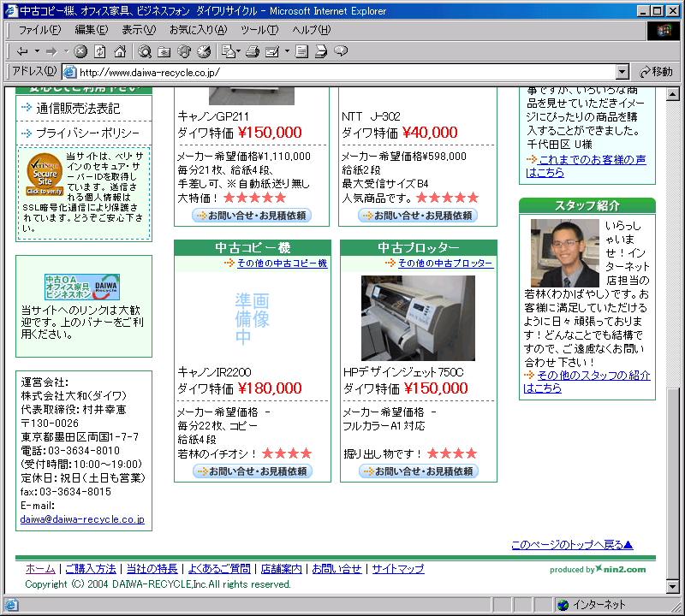Click the Forward arrow toolbar button
Viewport: 685px width, 616px height.
pyautogui.click(x=51, y=51)
